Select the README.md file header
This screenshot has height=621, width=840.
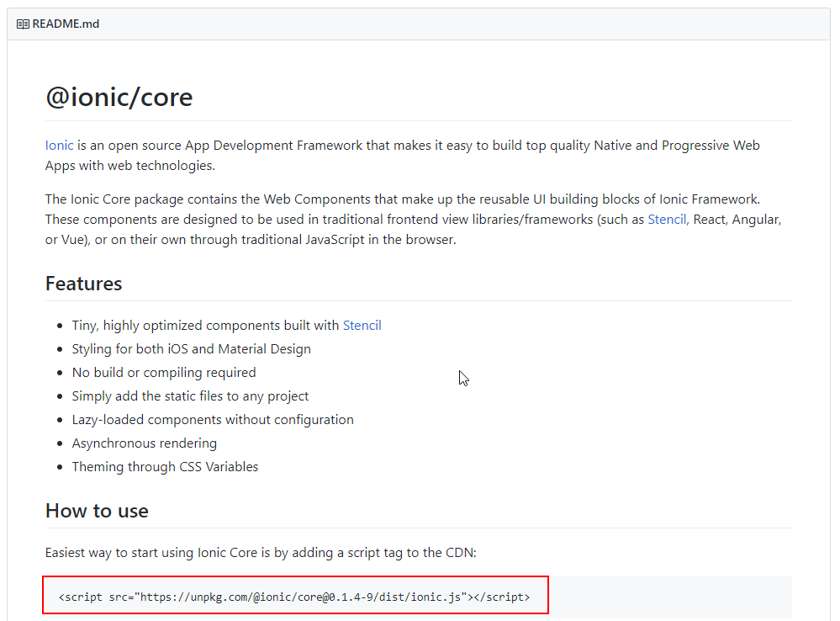(65, 24)
